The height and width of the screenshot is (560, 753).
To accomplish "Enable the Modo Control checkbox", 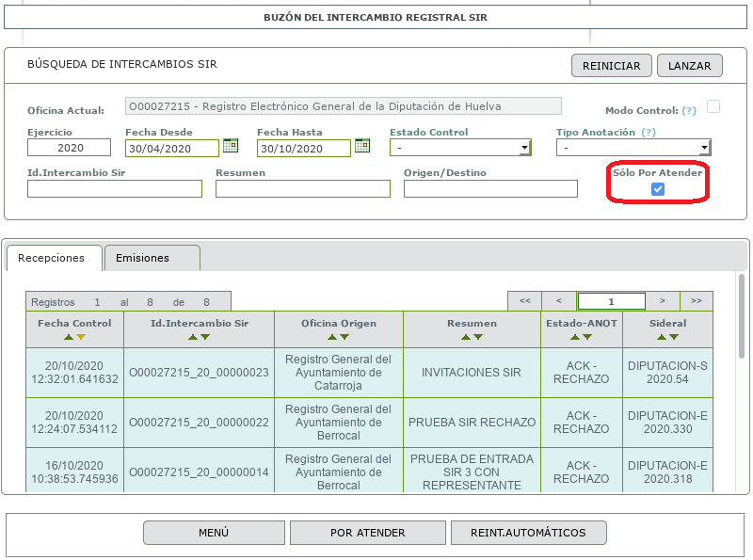I will click(x=713, y=106).
